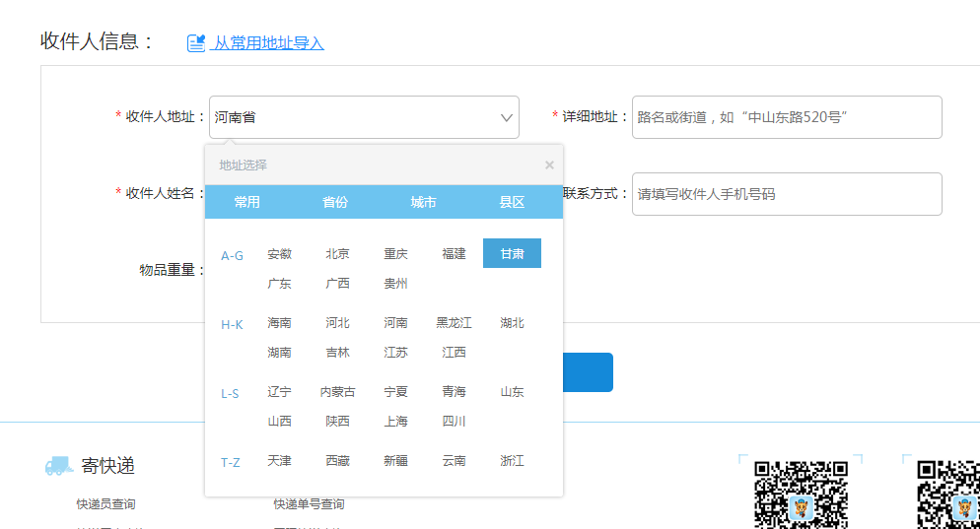Open the 快递员查询 link

105,504
